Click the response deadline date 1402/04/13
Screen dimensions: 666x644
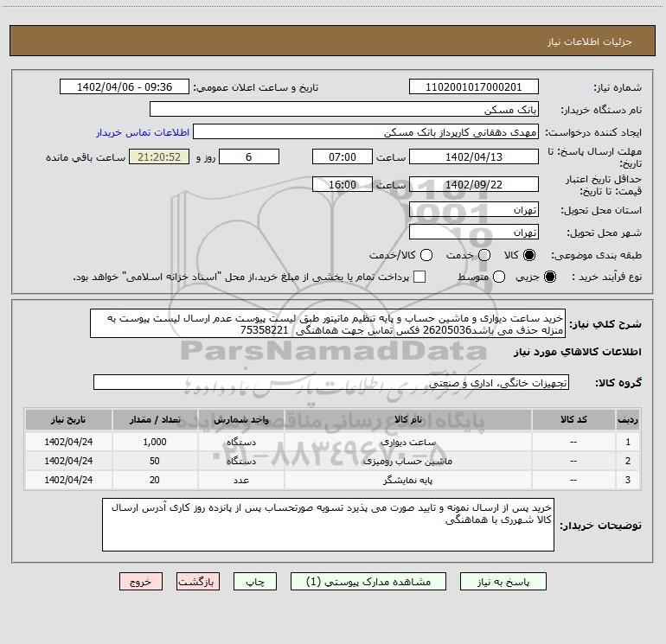point(474,157)
